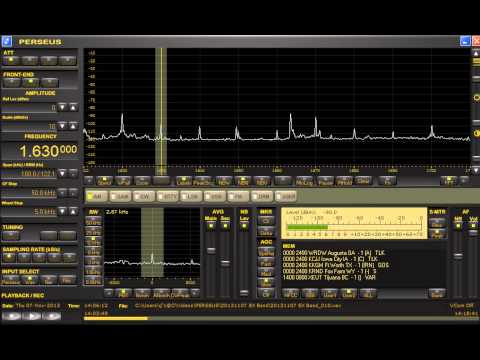
Task: Click the MKR Clr button
Action: click(x=266, y=221)
